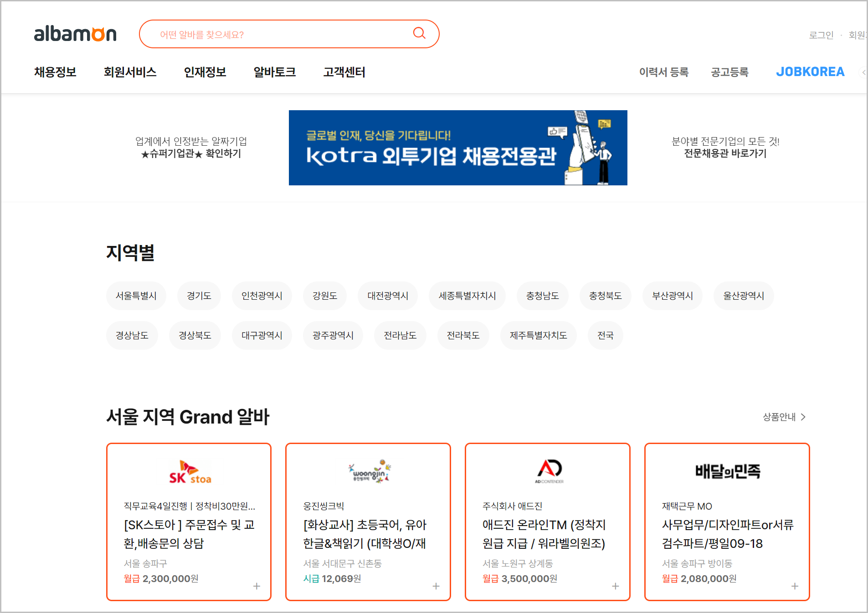868x613 pixels.
Task: Go to 이력서 등록
Action: pyautogui.click(x=664, y=72)
